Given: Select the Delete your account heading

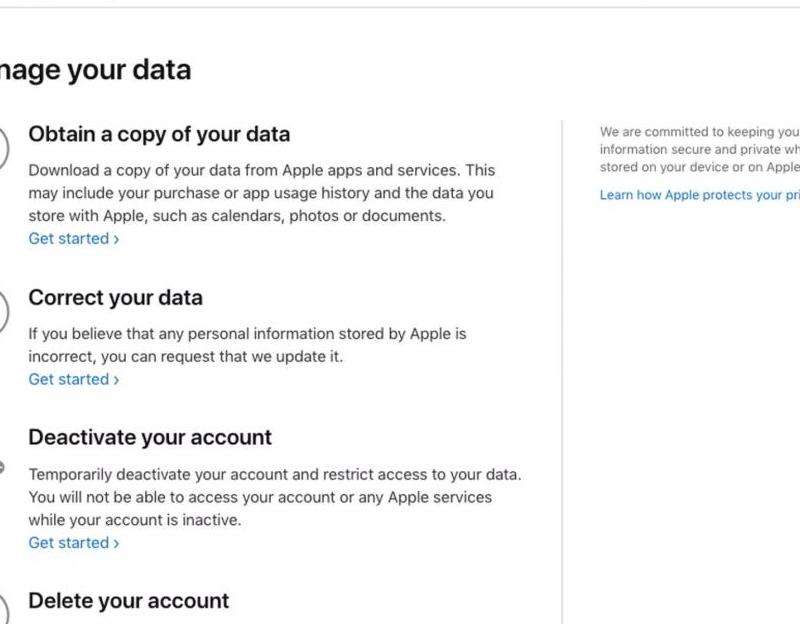Looking at the screenshot, I should [128, 601].
